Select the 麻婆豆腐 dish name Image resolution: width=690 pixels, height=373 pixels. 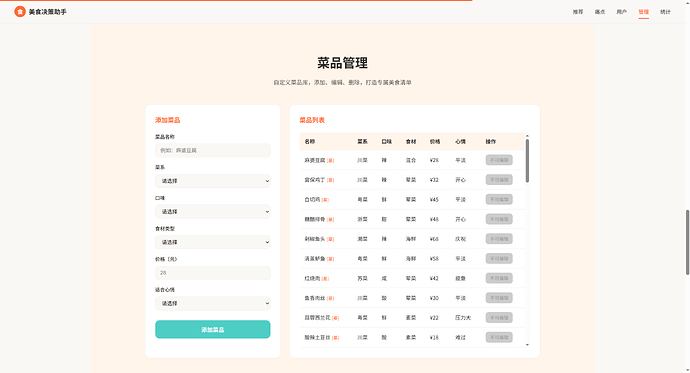point(315,160)
